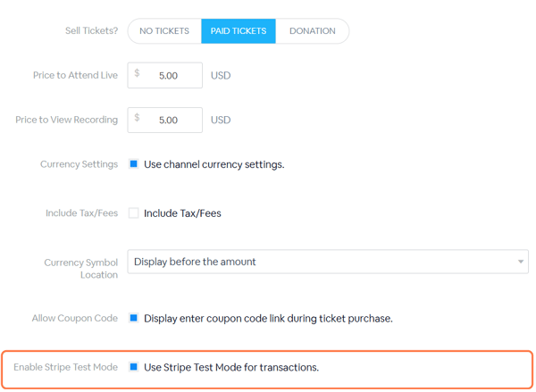Choose the DONATION ticket option

(x=313, y=31)
